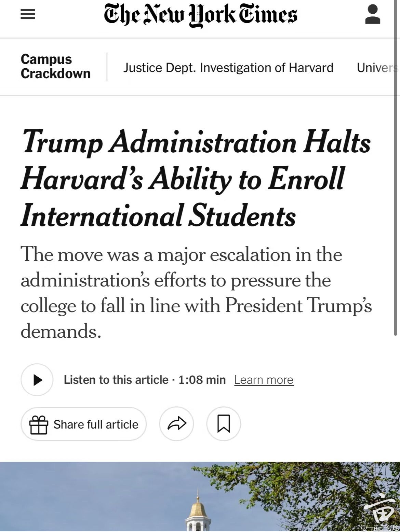
Task: Go to The New York Times homepage logo
Action: (200, 14)
